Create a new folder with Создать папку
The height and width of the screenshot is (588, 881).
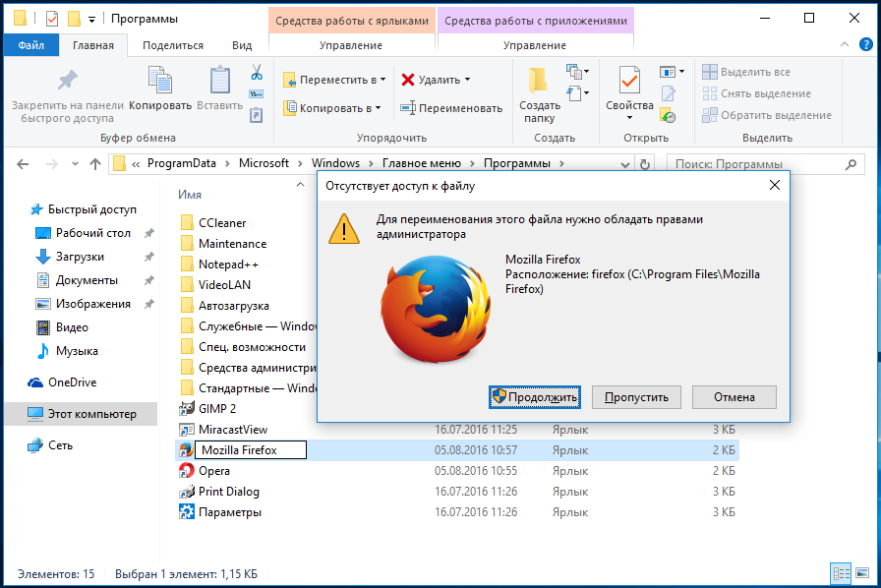(x=540, y=95)
